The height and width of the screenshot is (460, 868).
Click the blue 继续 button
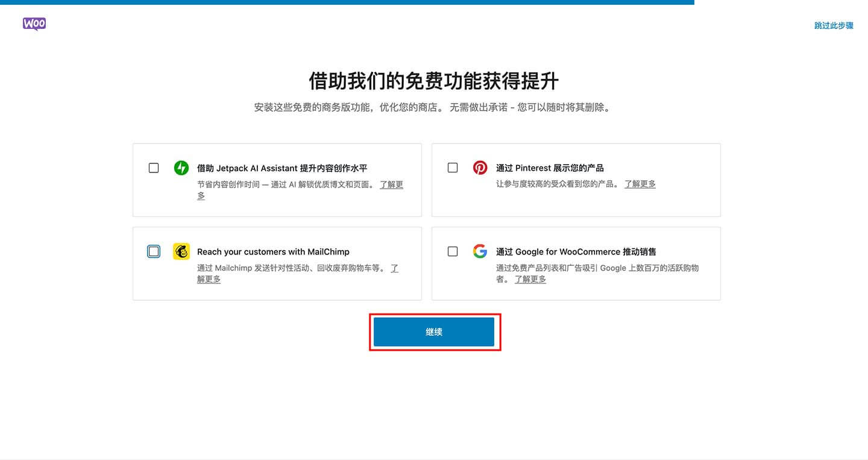pos(434,332)
